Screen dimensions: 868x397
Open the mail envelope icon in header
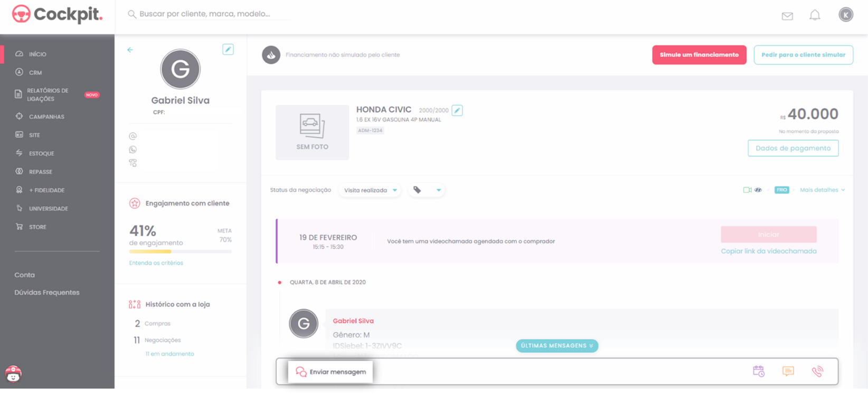click(x=787, y=16)
